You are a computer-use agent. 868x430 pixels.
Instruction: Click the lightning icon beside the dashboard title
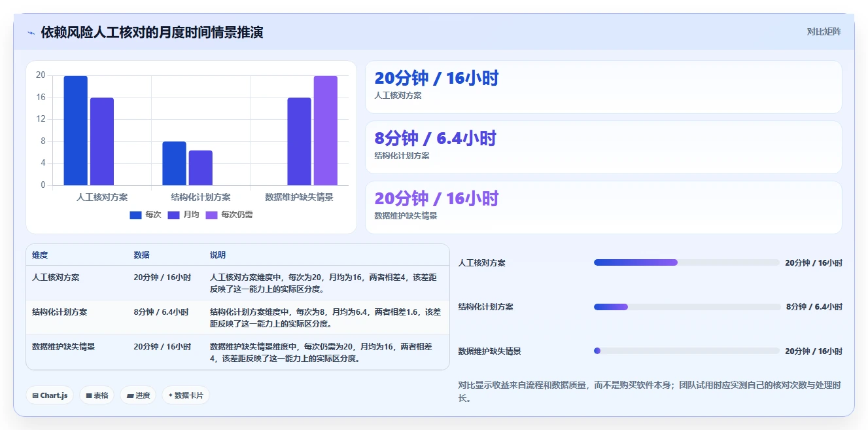(x=31, y=33)
